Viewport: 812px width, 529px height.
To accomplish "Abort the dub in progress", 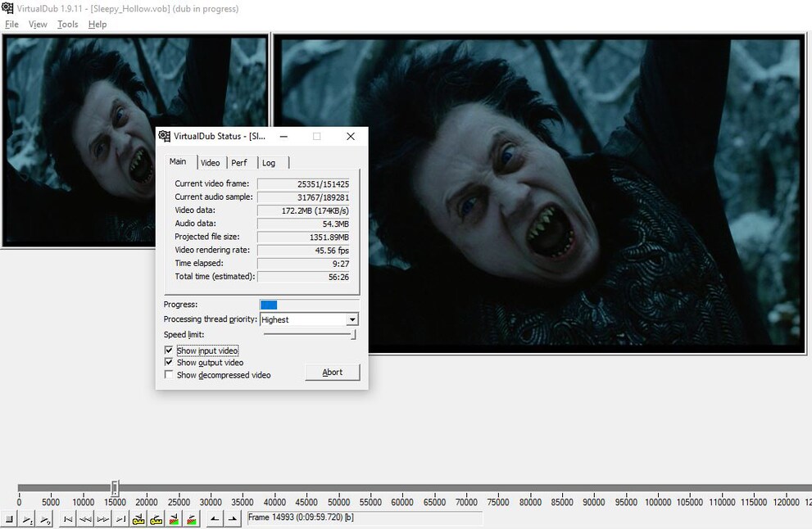I will tap(332, 372).
